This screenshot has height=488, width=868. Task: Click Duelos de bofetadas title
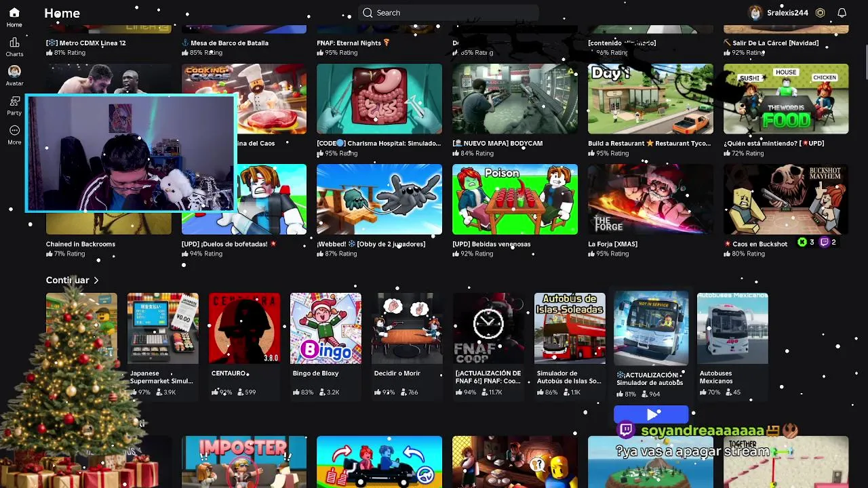[x=229, y=244]
